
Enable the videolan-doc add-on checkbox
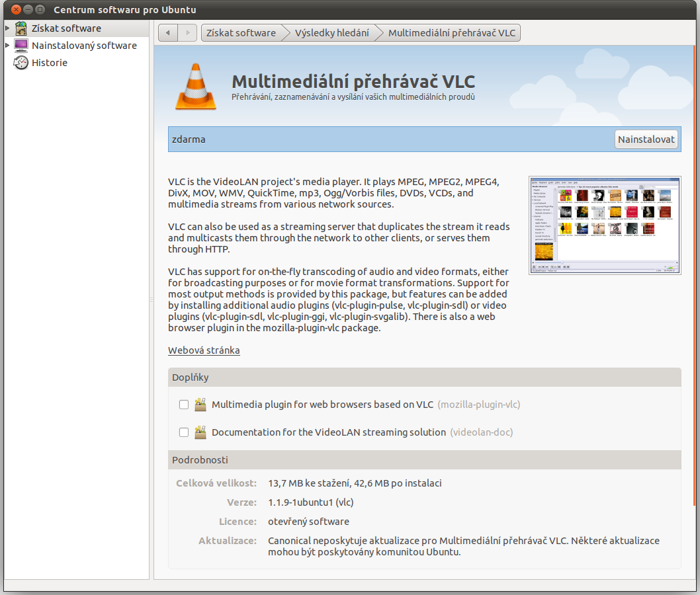pos(184,432)
